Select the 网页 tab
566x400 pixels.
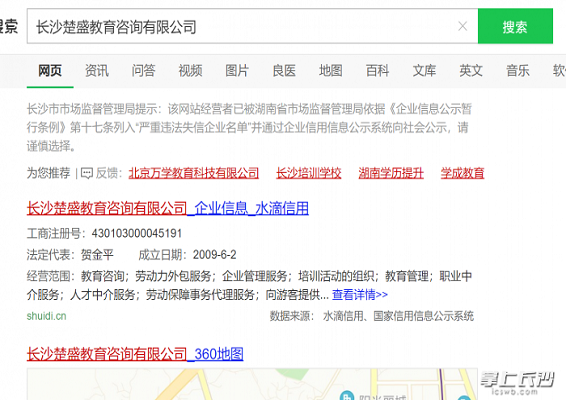[50, 70]
